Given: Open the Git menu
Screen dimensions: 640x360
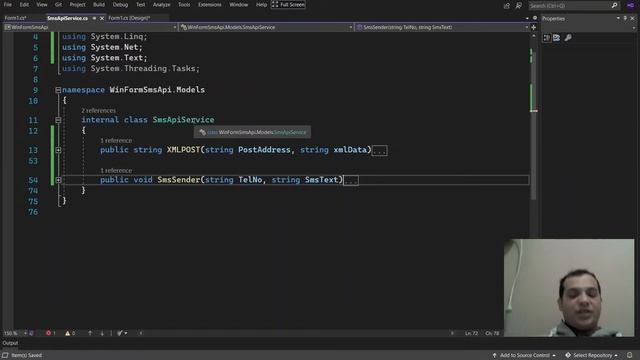Looking at the screenshot, I should (x=58, y=4).
